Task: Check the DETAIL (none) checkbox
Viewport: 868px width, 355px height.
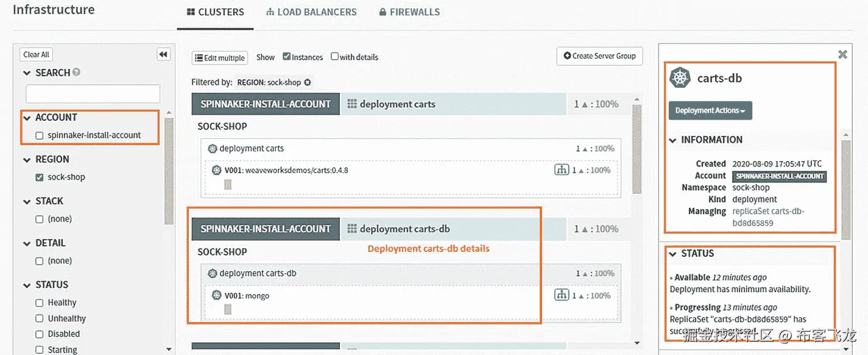Action: point(40,261)
